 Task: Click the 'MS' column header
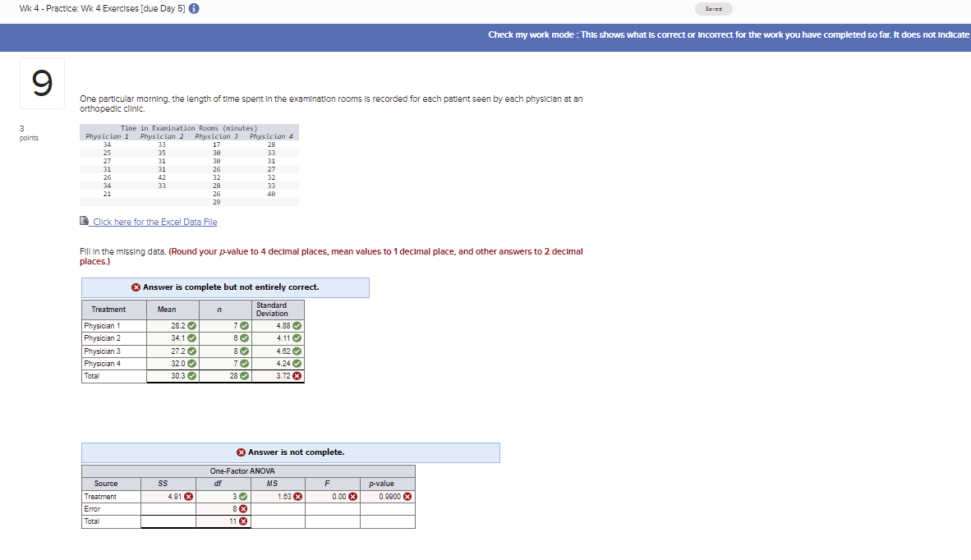point(272,484)
